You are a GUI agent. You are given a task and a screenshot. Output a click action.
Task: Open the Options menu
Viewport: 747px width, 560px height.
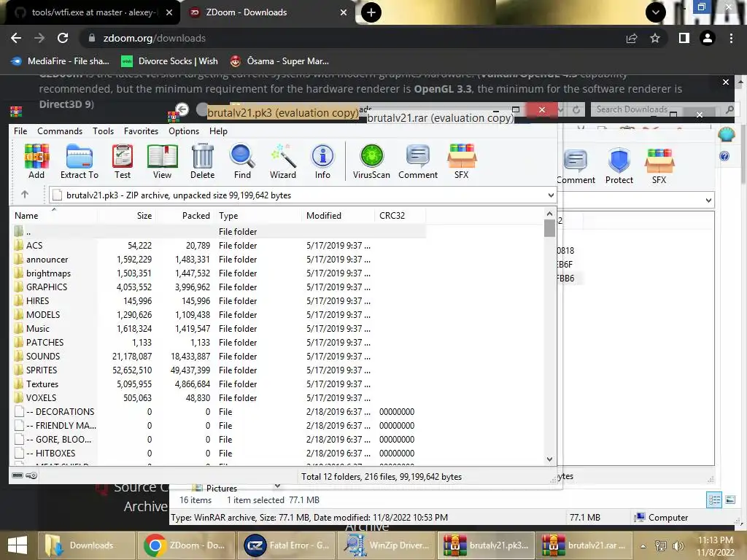point(183,131)
